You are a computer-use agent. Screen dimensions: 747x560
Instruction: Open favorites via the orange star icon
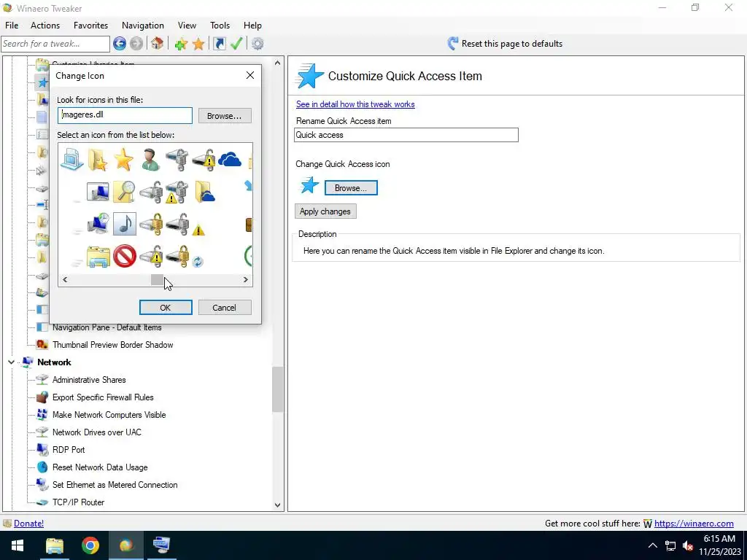coord(198,44)
